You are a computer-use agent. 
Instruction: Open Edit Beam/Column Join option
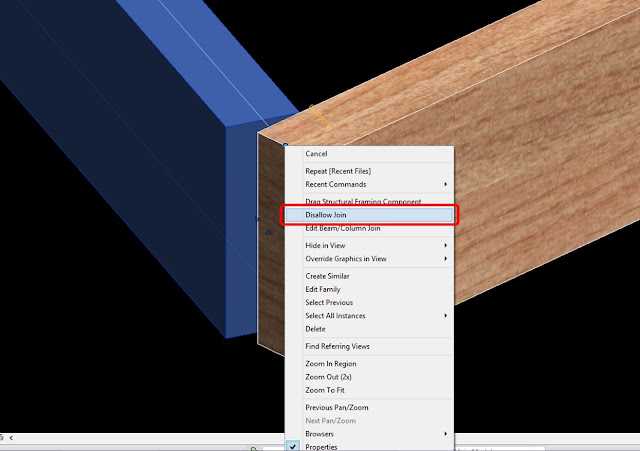[x=343, y=229]
